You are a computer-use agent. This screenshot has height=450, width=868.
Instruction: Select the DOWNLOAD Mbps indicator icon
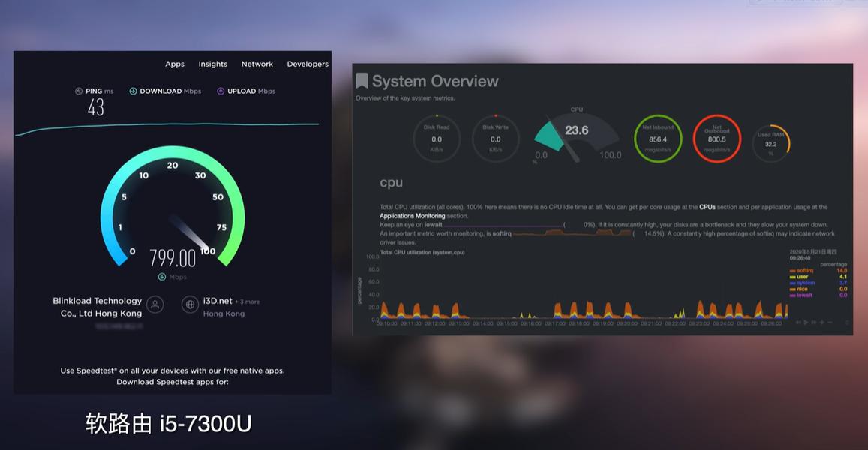(134, 91)
